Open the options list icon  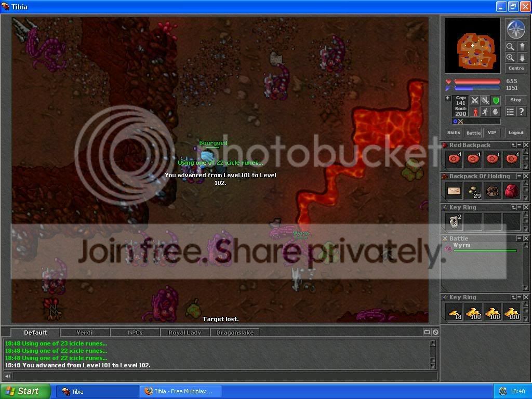[x=510, y=112]
